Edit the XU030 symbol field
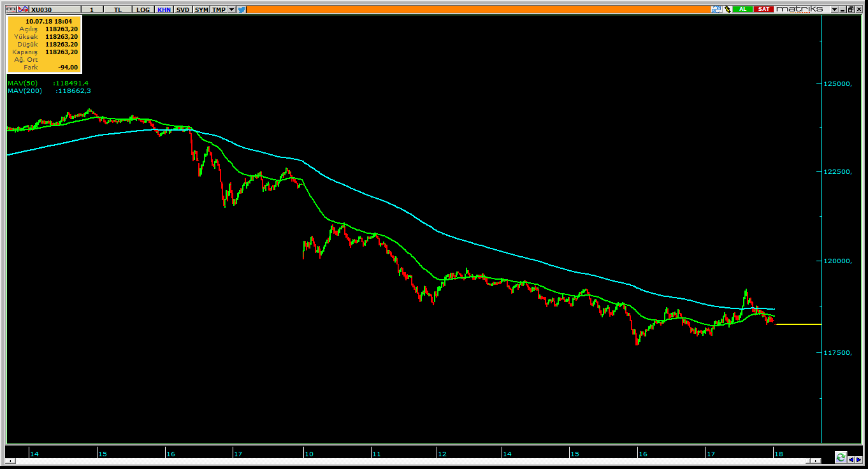The image size is (868, 469). pos(55,10)
